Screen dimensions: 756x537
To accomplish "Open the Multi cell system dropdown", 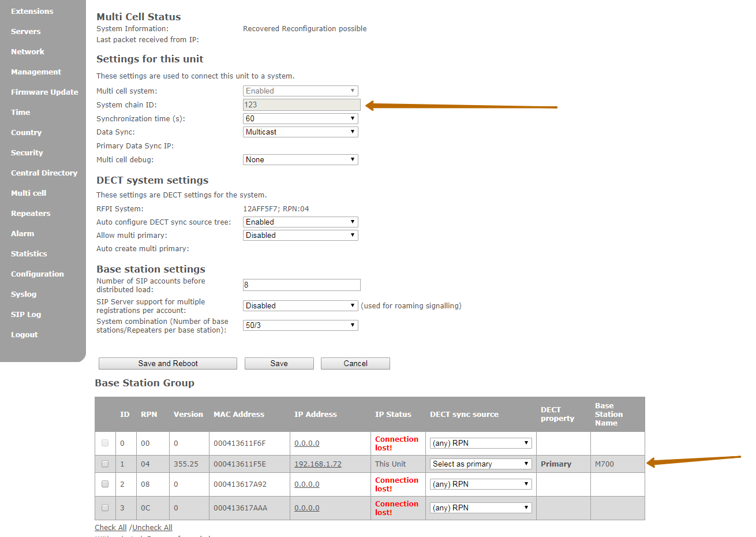I will point(301,91).
